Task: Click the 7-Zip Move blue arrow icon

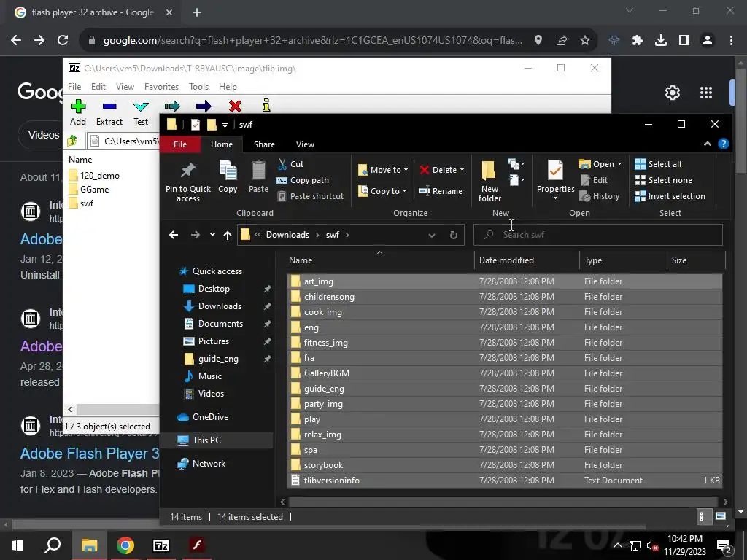Action: (x=204, y=106)
